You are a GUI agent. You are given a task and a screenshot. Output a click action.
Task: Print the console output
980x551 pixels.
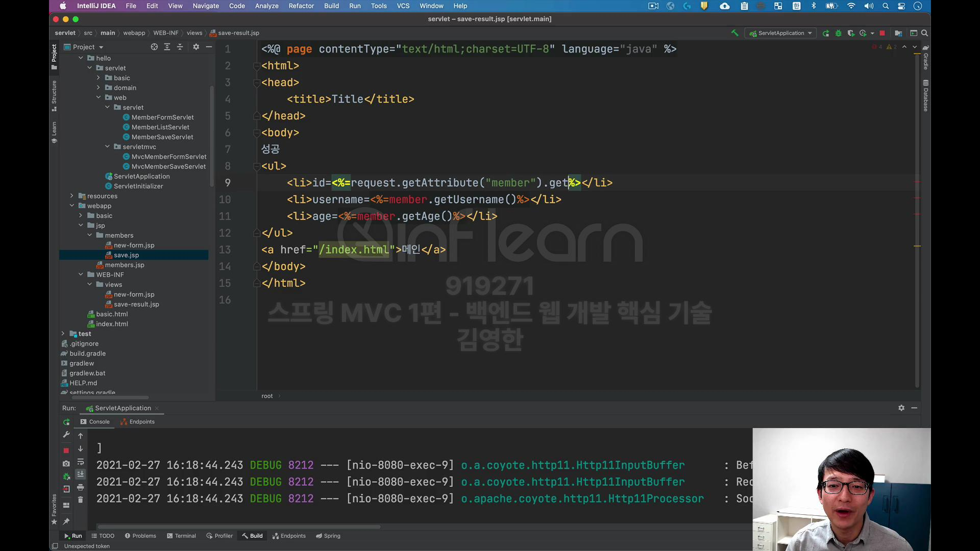[81, 488]
